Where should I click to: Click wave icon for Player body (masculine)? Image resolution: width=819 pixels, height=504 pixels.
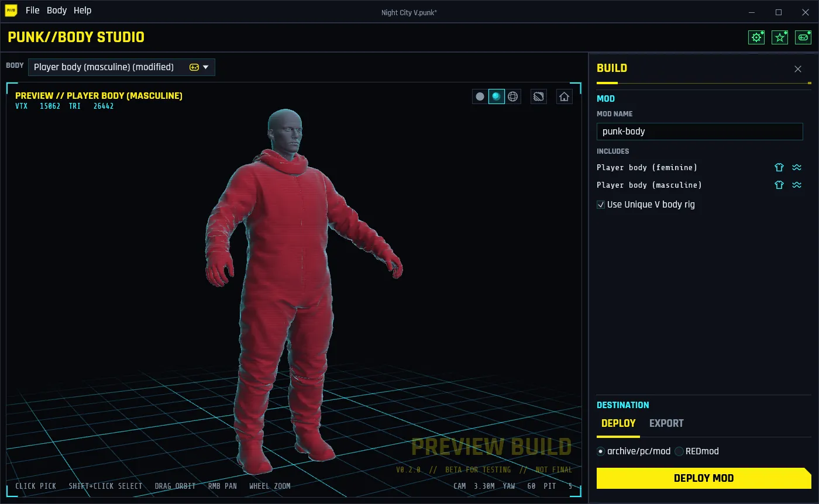tap(797, 185)
